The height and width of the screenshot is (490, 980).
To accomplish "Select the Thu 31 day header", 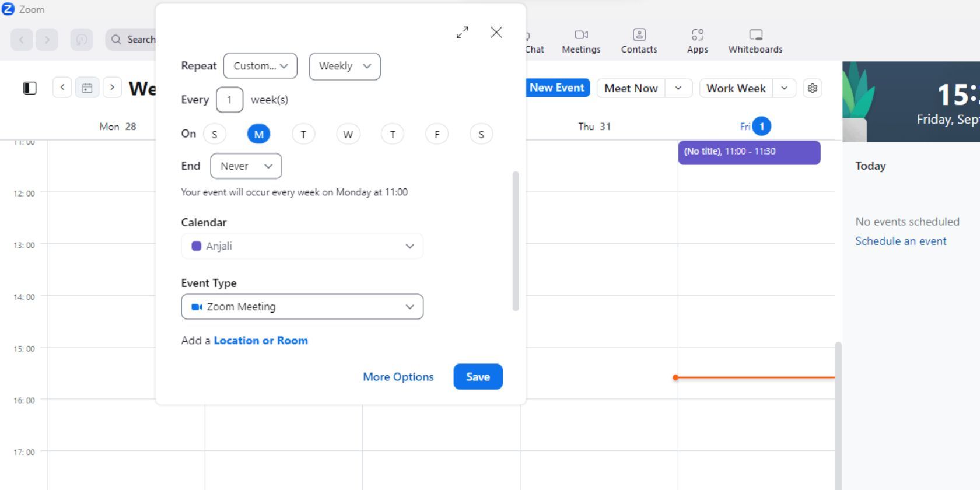I will 594,127.
